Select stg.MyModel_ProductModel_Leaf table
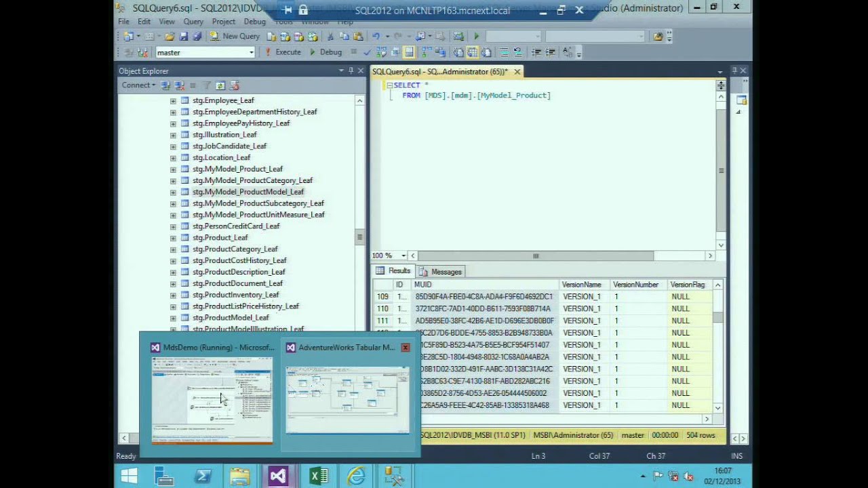 [248, 192]
